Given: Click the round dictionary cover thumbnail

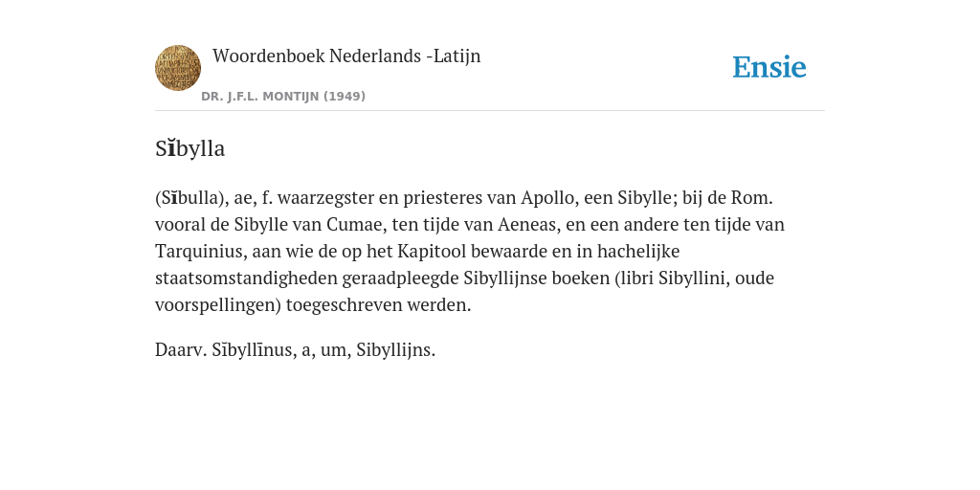Looking at the screenshot, I should click(177, 68).
